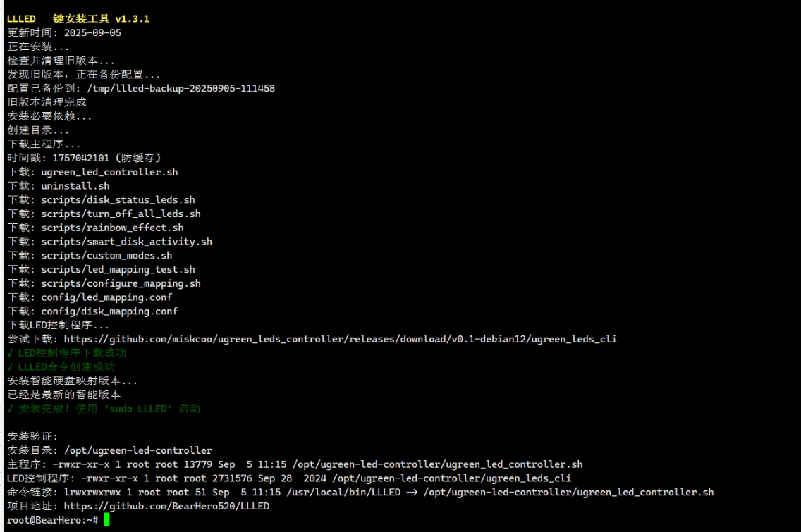Click config/disk_mapping.conf line
Screen dimensions: 801x532
[x=92, y=311]
